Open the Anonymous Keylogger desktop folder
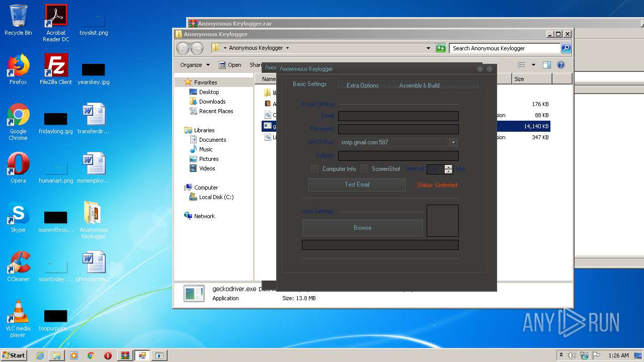Viewport: 644px width, 362px height. (x=94, y=220)
